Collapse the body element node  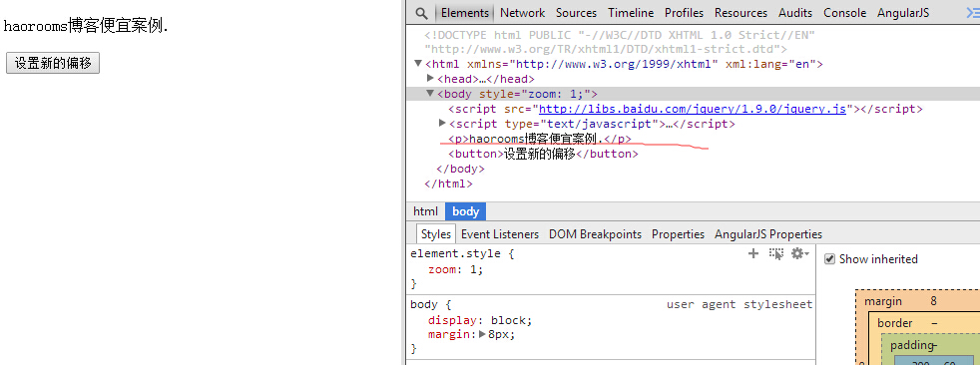click(x=430, y=93)
